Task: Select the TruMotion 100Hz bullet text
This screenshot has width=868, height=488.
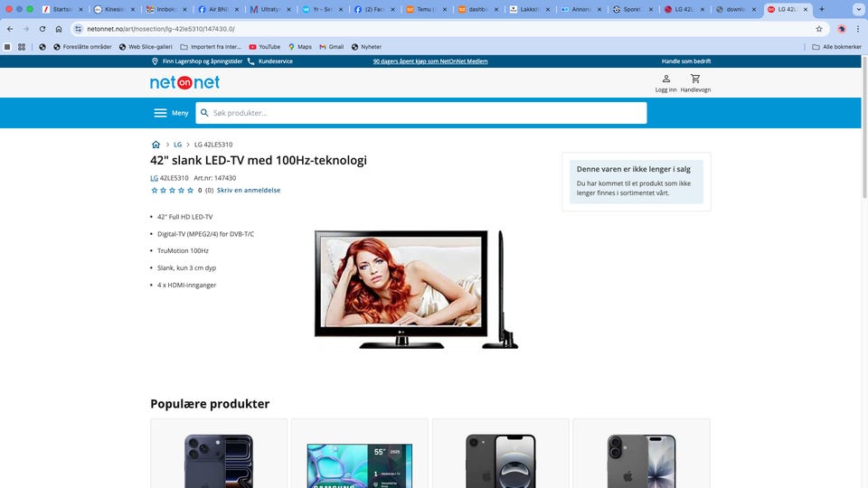Action: click(x=183, y=250)
